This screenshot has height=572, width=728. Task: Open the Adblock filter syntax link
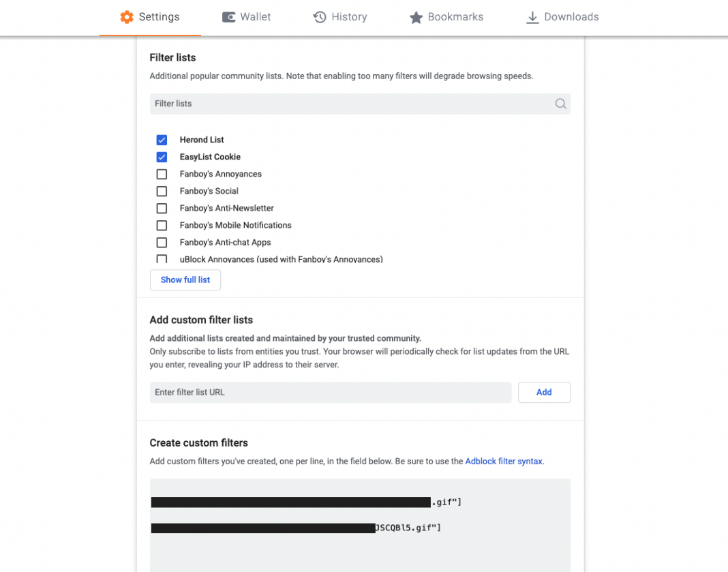(504, 461)
